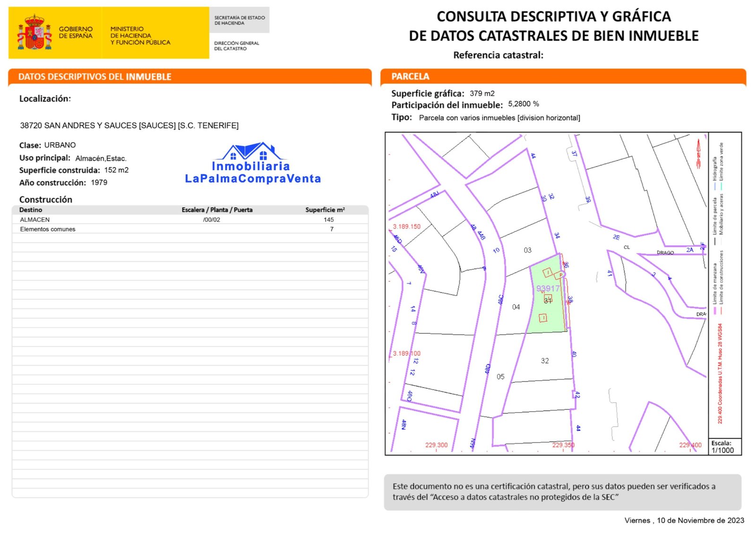Click 'SECRETARÍA DE ESTADO DE HACIENDA' box

(240, 20)
